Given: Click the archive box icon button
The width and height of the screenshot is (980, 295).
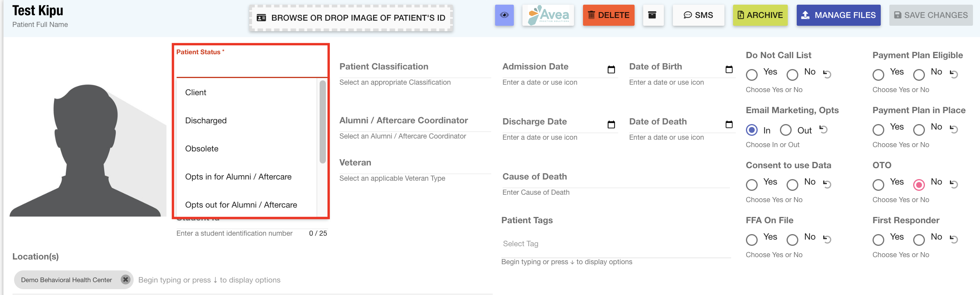Looking at the screenshot, I should tap(653, 15).
